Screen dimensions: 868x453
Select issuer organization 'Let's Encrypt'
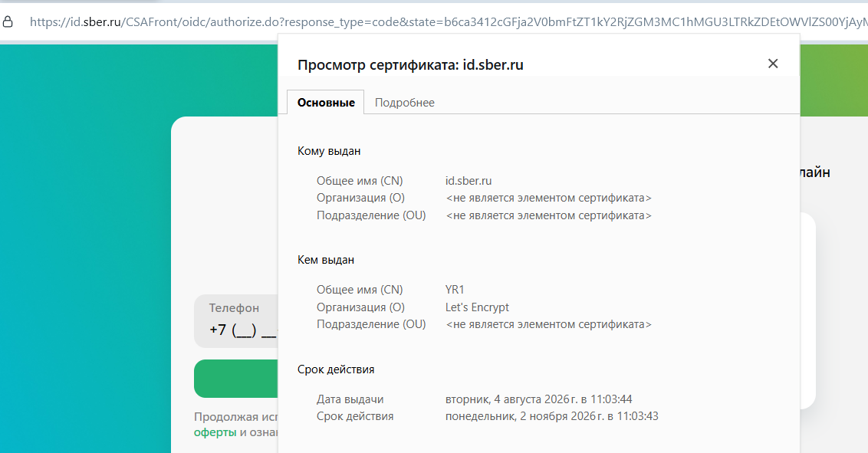tap(477, 307)
